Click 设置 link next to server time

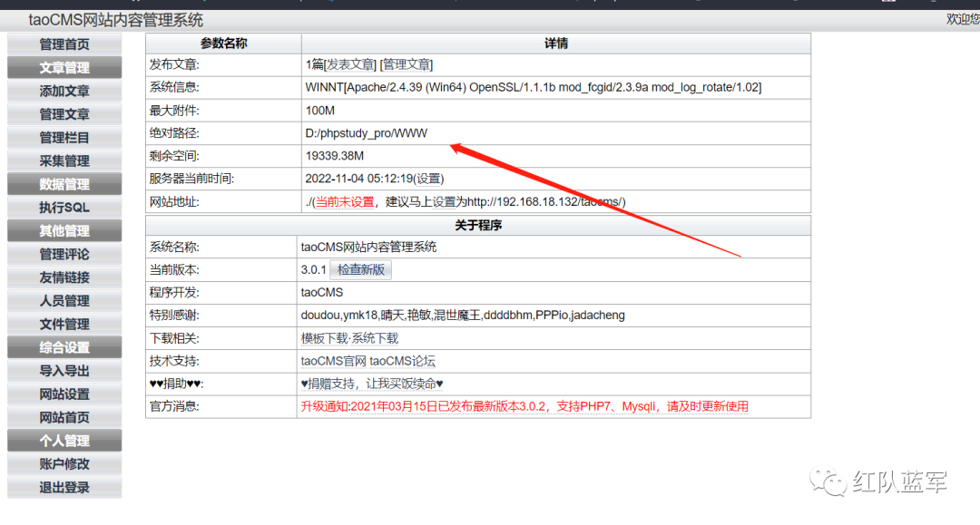tap(428, 179)
